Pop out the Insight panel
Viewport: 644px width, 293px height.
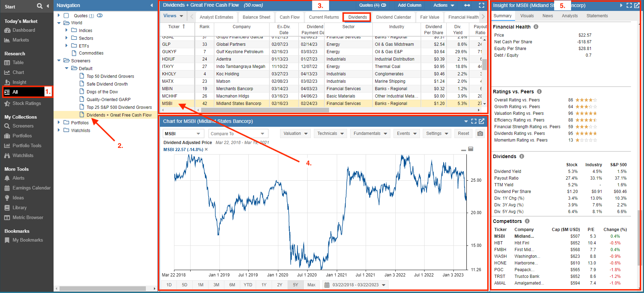coord(637,5)
